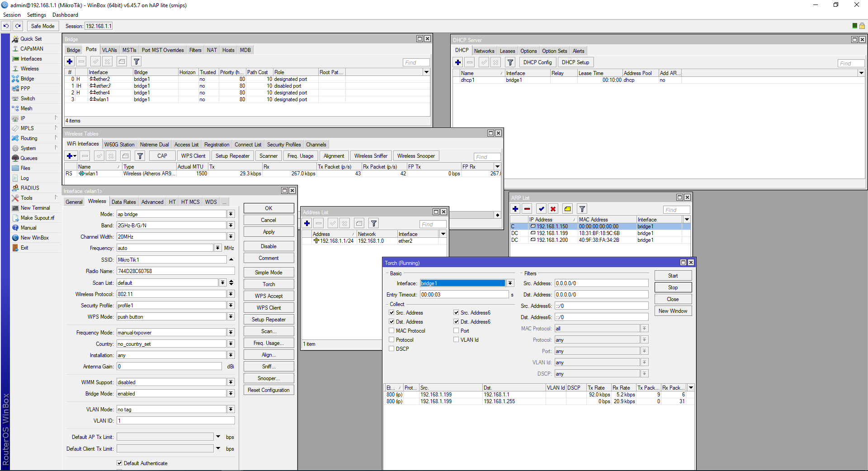
Task: Enable Port collection in Torch
Action: (x=456, y=331)
